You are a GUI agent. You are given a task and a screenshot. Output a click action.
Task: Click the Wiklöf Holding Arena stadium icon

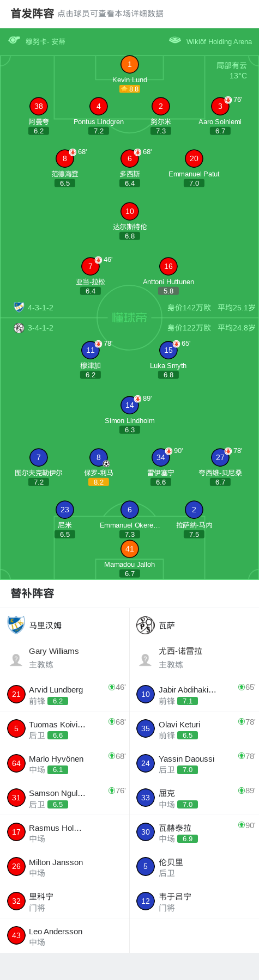coord(175,40)
